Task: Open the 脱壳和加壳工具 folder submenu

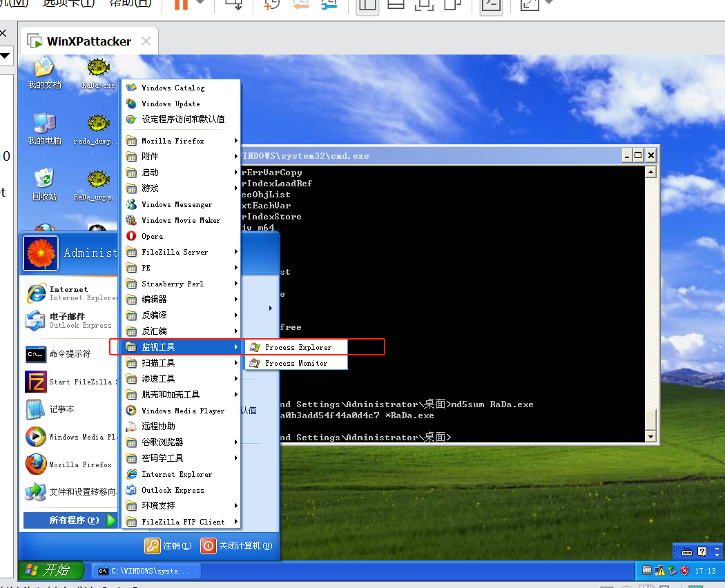Action: 181,395
